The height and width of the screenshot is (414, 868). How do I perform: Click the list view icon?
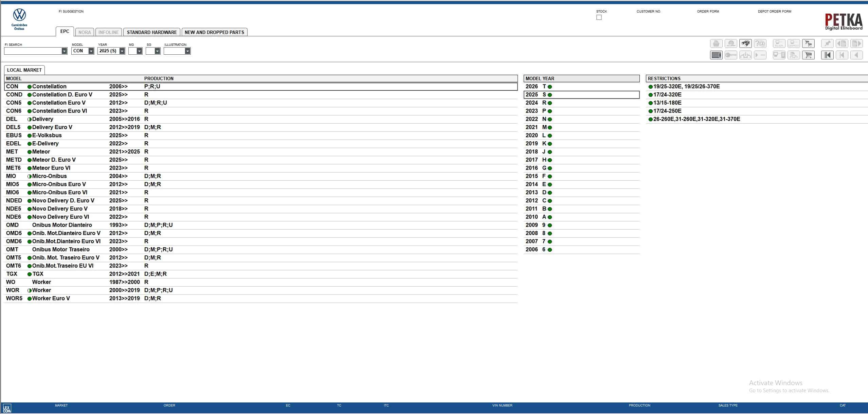pos(716,55)
